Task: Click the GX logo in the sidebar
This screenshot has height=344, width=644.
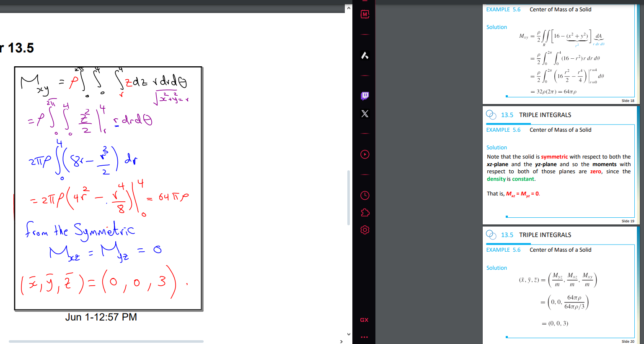Action: (x=365, y=320)
